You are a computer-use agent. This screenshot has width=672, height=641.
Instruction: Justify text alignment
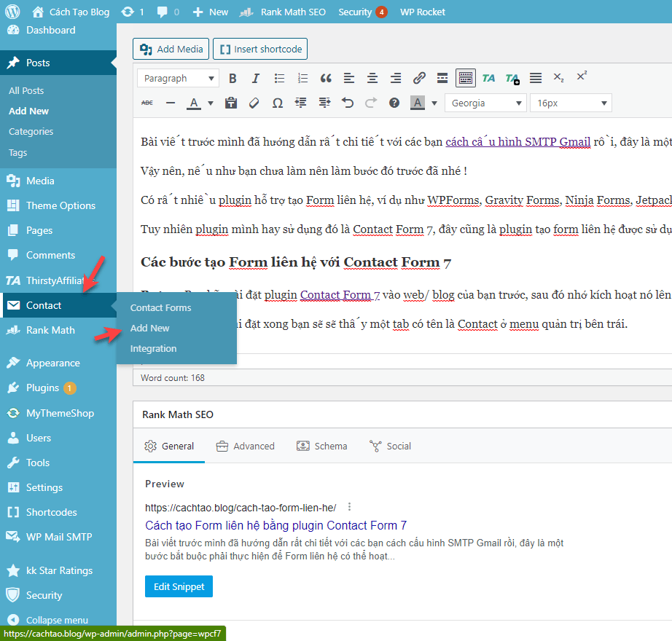[535, 78]
